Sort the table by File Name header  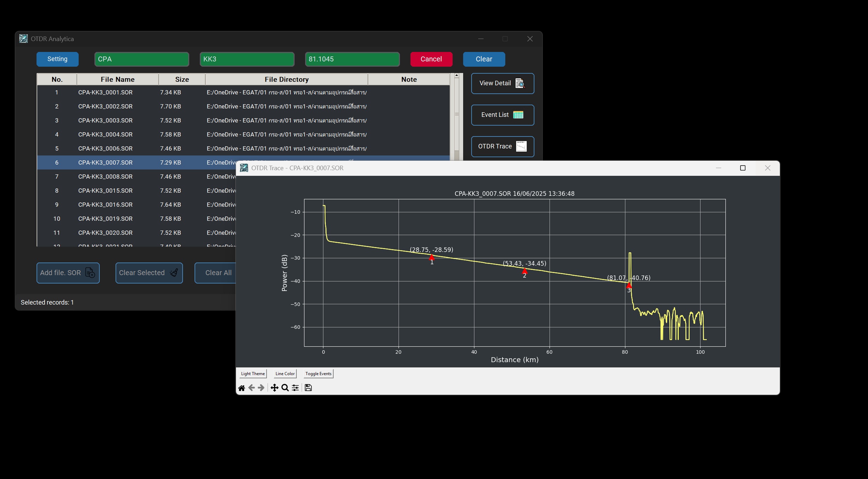(x=117, y=79)
